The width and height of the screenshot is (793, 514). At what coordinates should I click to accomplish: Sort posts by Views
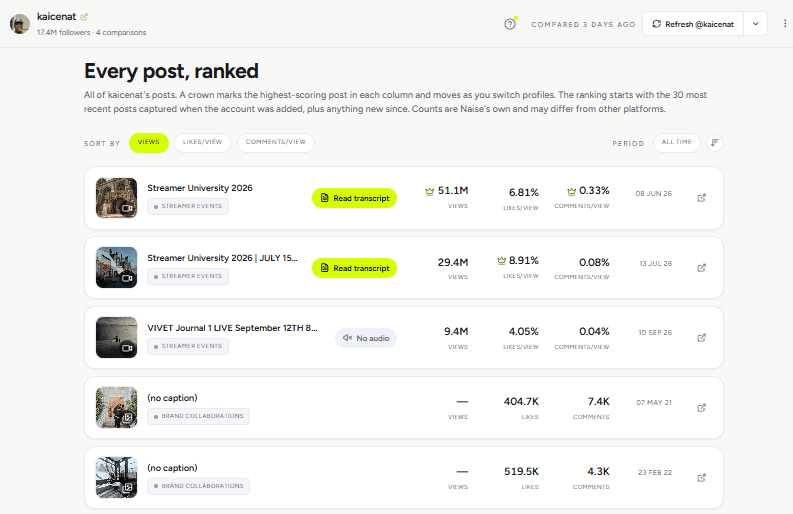click(149, 143)
